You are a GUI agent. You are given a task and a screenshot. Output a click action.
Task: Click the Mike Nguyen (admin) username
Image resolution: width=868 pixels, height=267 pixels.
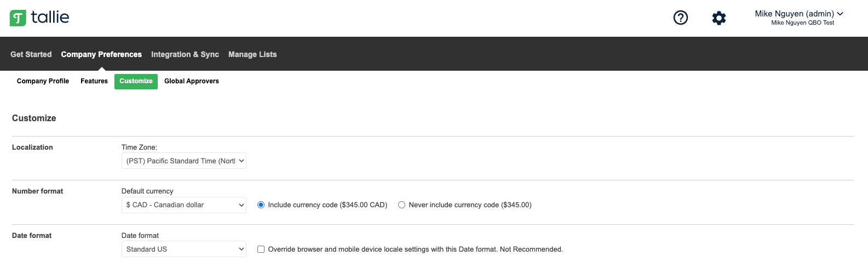tap(795, 14)
